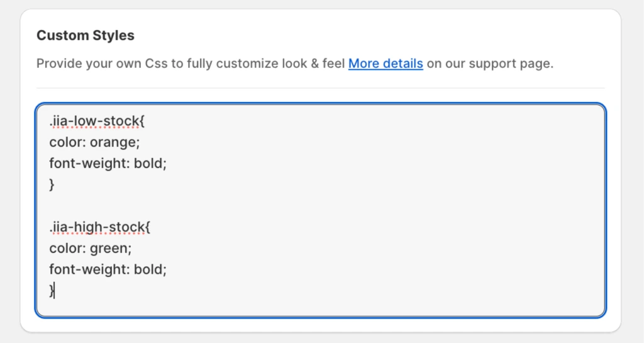The width and height of the screenshot is (644, 343).
Task: Click the Custom Styles heading
Action: pyautogui.click(x=86, y=35)
